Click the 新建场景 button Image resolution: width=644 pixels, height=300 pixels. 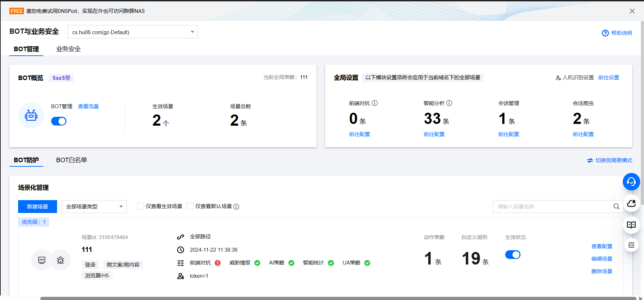click(x=38, y=206)
